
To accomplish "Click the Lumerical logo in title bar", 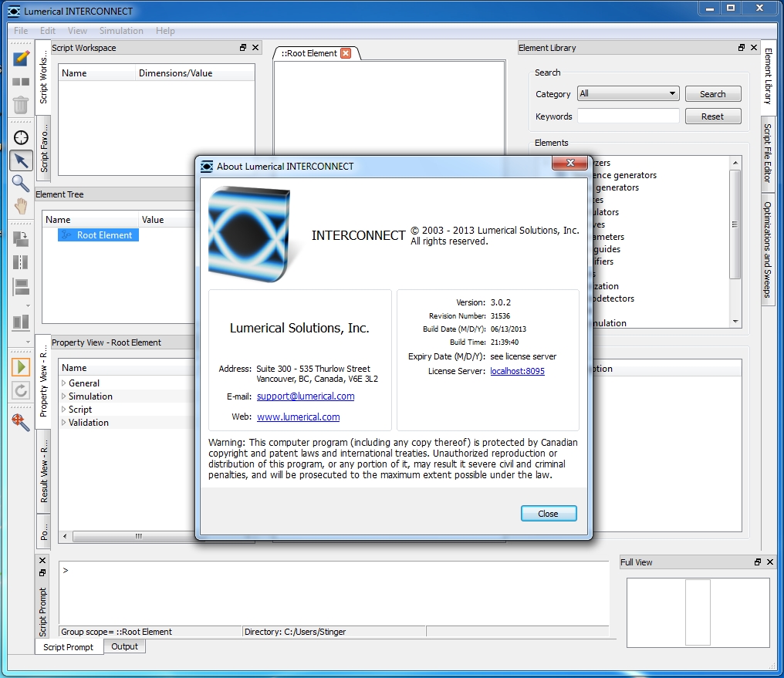I will coord(14,11).
